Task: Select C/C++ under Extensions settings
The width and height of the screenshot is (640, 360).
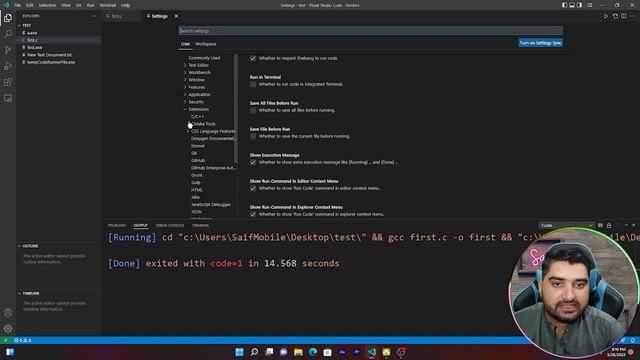Action: point(197,117)
